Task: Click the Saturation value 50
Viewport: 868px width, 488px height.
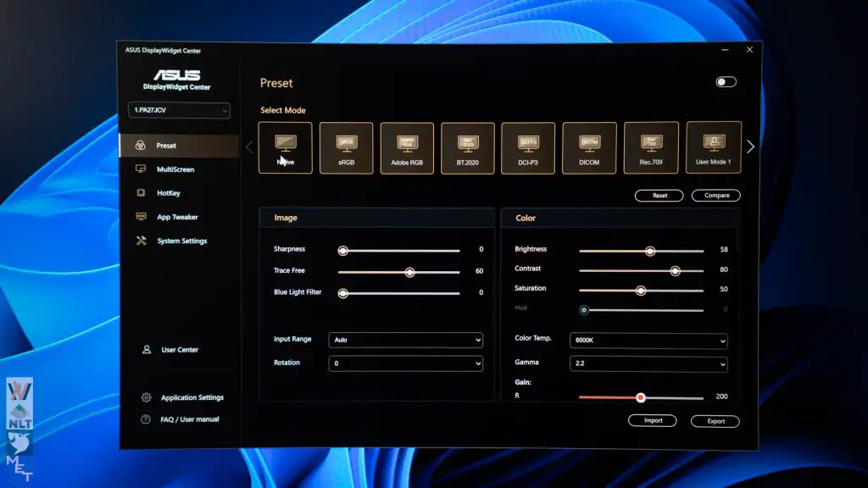Action: point(724,290)
